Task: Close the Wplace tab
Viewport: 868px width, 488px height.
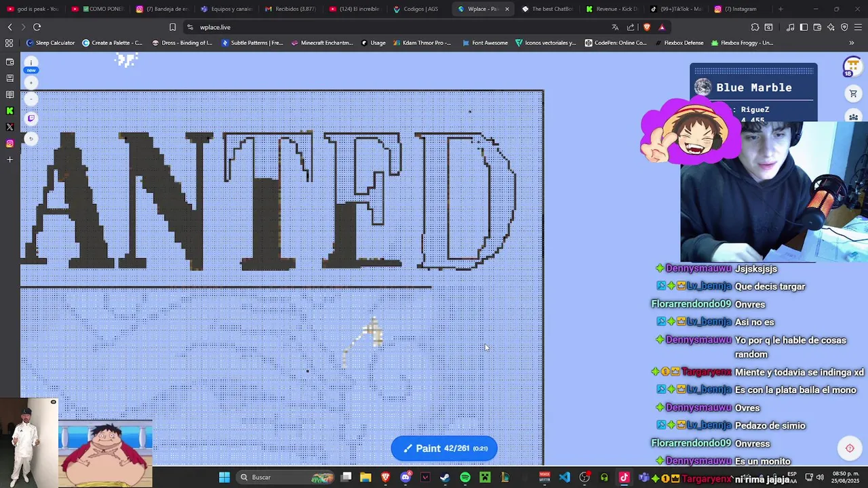Action: click(507, 9)
